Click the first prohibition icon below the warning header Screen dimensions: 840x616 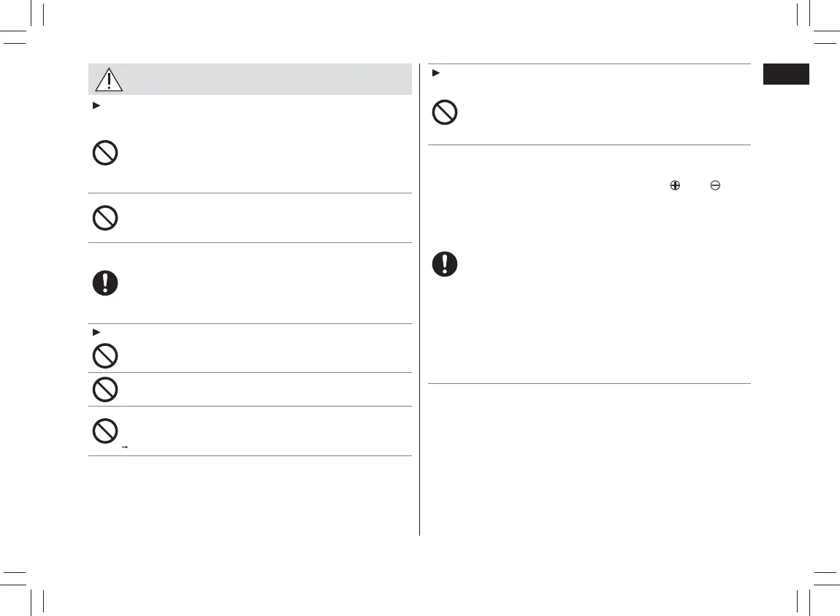(x=105, y=153)
